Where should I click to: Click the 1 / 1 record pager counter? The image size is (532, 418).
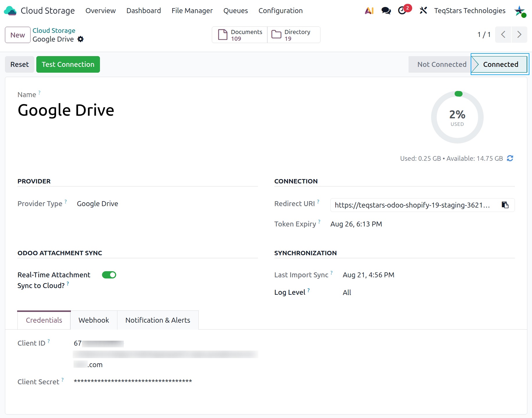click(x=484, y=35)
